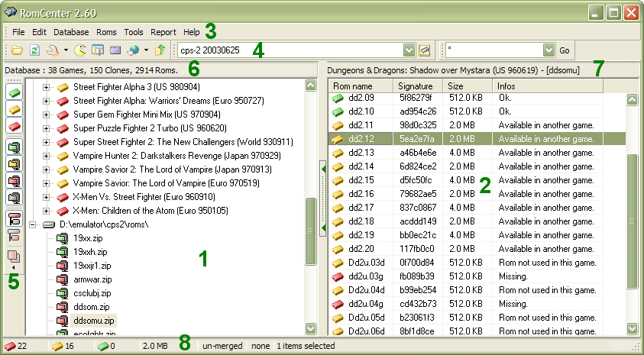The height and width of the screenshot is (355, 644).
Task: Open the Edit menu
Action: (x=40, y=32)
